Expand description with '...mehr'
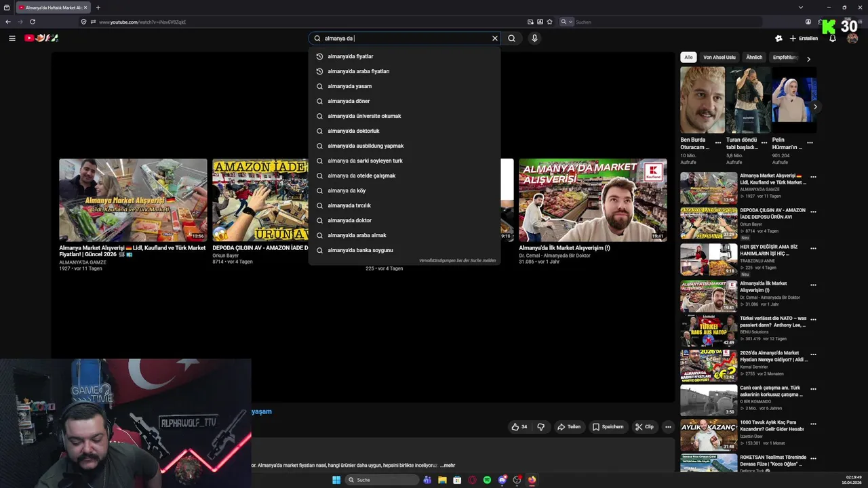Viewport: 868px width, 488px height. pos(448,466)
